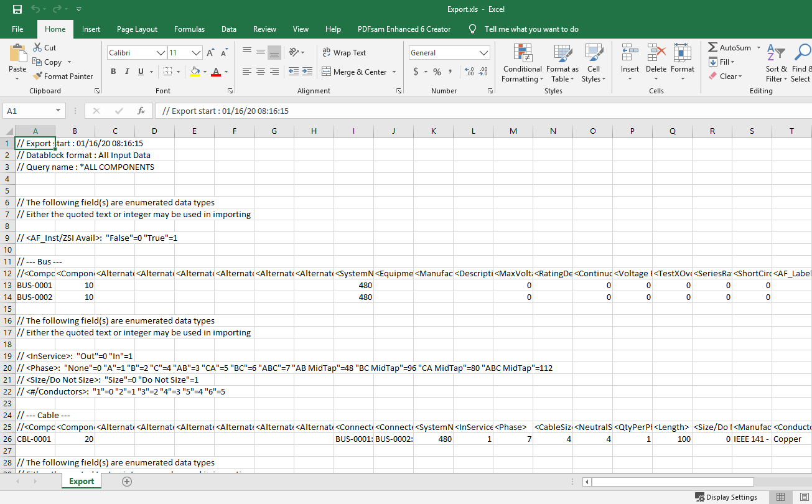Click the Save icon in title bar
The image size is (812, 504).
(17, 9)
